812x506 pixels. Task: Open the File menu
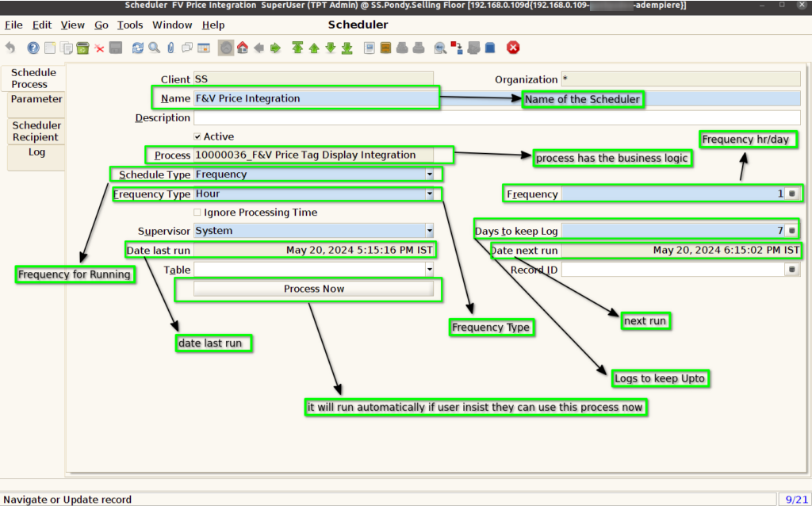(13, 25)
